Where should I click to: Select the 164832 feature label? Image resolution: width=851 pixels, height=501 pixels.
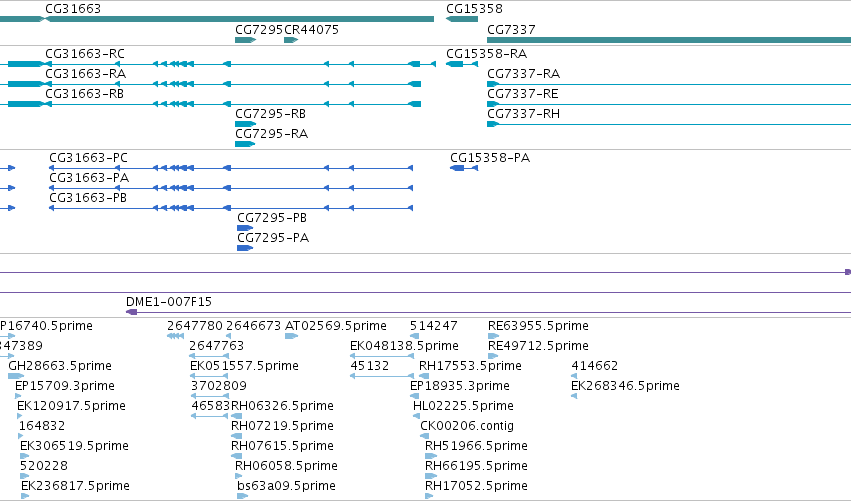coord(42,427)
